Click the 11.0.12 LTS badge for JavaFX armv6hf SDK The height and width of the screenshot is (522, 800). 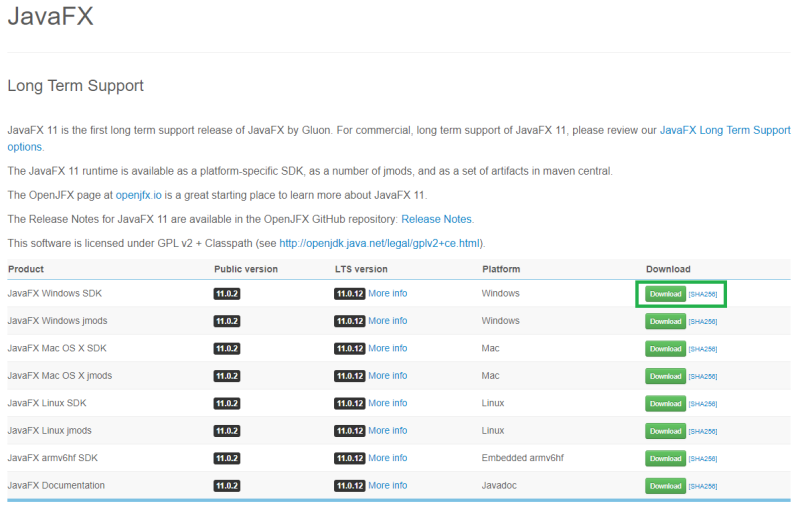coord(349,458)
